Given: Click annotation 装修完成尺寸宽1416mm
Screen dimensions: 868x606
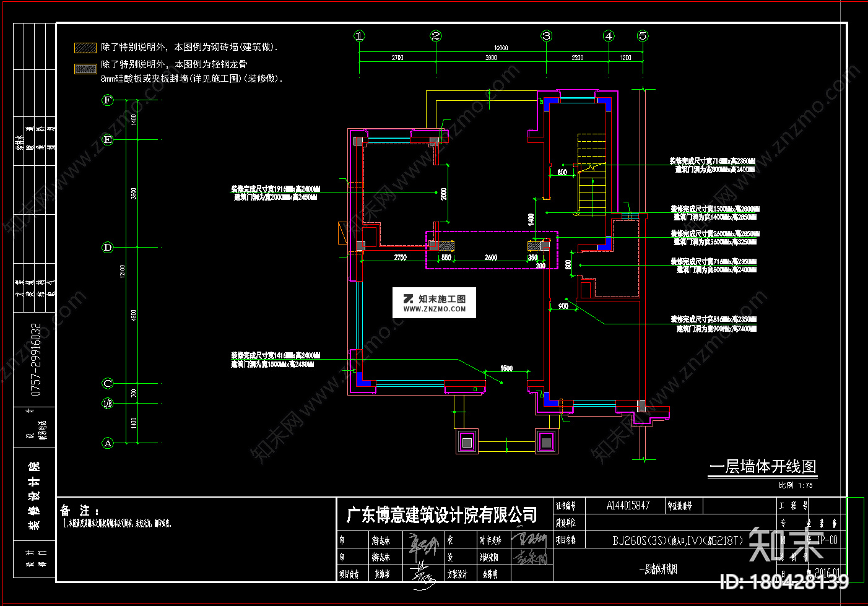Looking at the screenshot, I should pos(276,355).
